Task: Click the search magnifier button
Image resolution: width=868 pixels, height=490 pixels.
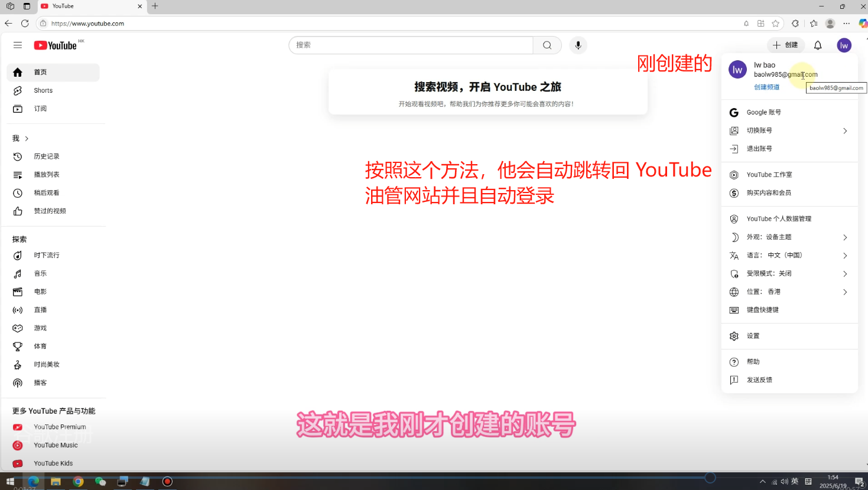Action: (x=547, y=45)
